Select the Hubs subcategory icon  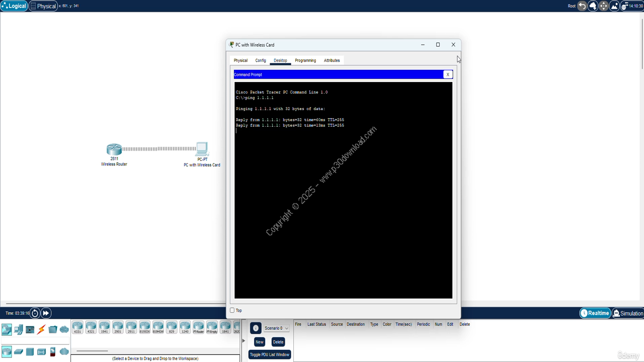[30, 351]
